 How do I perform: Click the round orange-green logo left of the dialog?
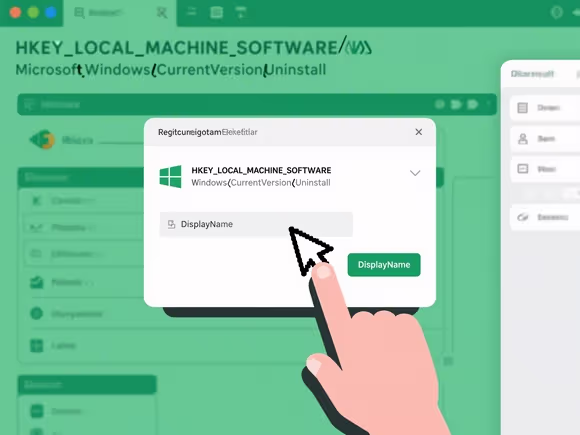(x=43, y=139)
